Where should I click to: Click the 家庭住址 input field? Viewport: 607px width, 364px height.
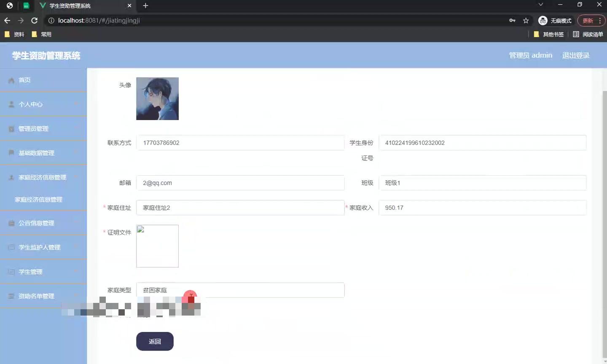240,208
